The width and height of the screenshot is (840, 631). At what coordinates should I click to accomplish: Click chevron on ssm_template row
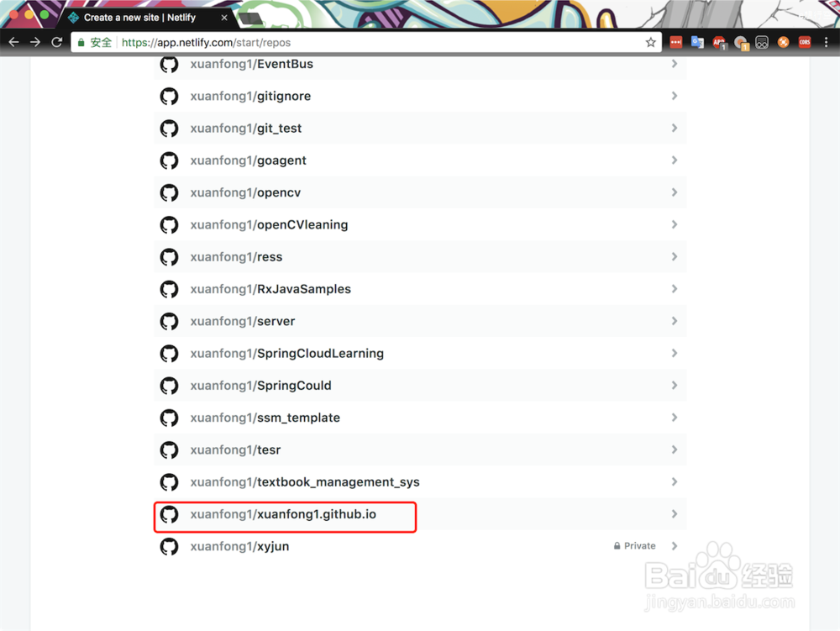675,418
